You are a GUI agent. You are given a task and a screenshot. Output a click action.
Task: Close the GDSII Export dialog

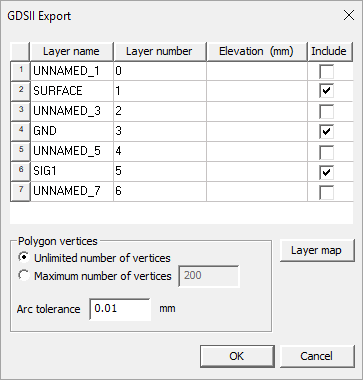(x=349, y=15)
